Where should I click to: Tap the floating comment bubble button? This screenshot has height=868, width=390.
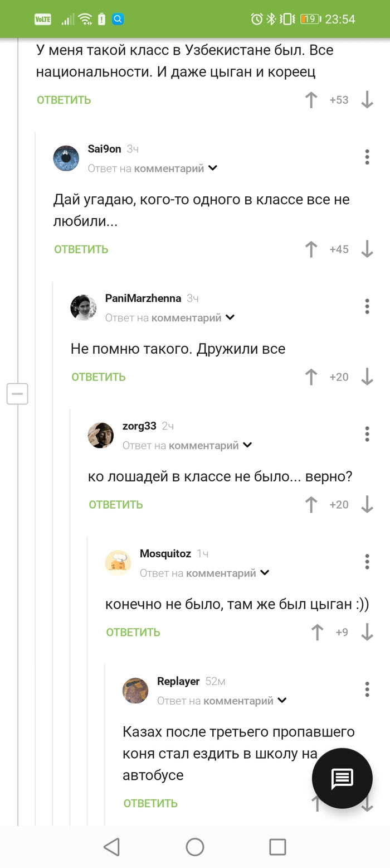click(x=342, y=778)
